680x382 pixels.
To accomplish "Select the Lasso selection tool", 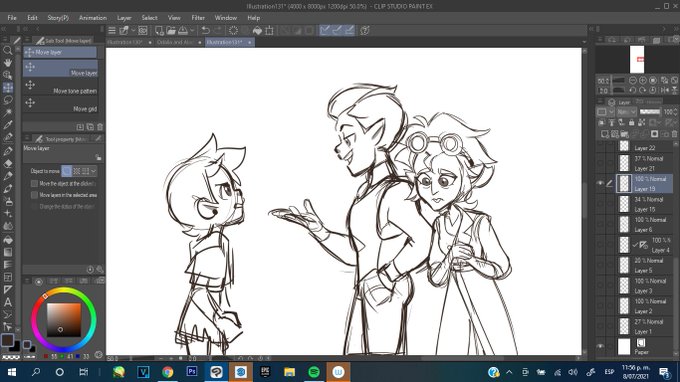I will pyautogui.click(x=7, y=100).
